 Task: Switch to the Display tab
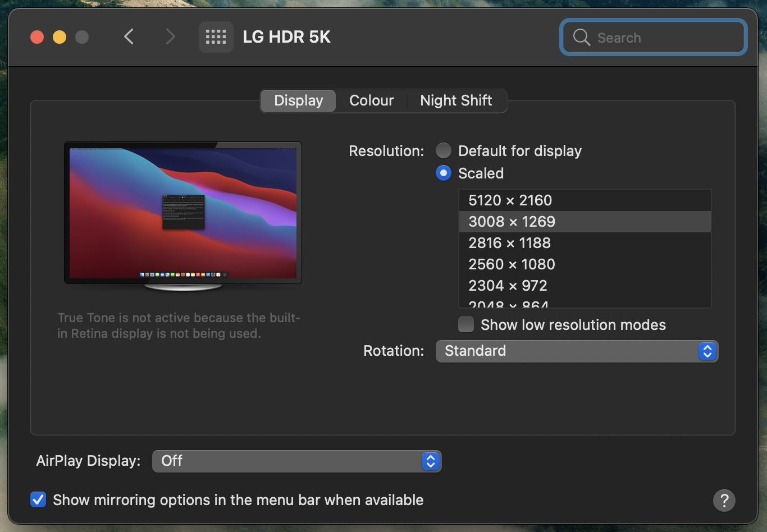(x=298, y=101)
